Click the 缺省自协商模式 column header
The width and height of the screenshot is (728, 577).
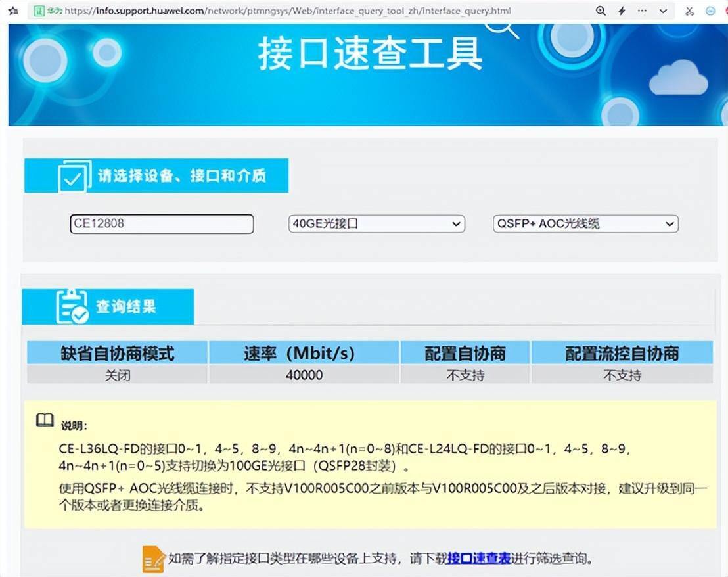117,354
